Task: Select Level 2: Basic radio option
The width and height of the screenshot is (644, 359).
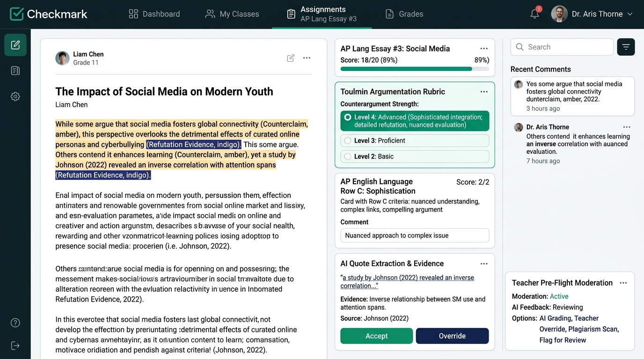Action: (x=415, y=157)
